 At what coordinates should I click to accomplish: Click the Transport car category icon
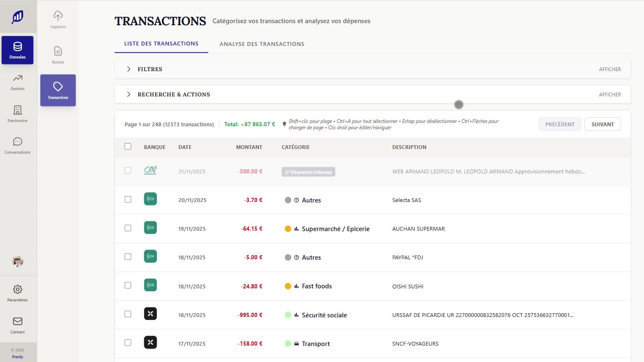pos(296,344)
